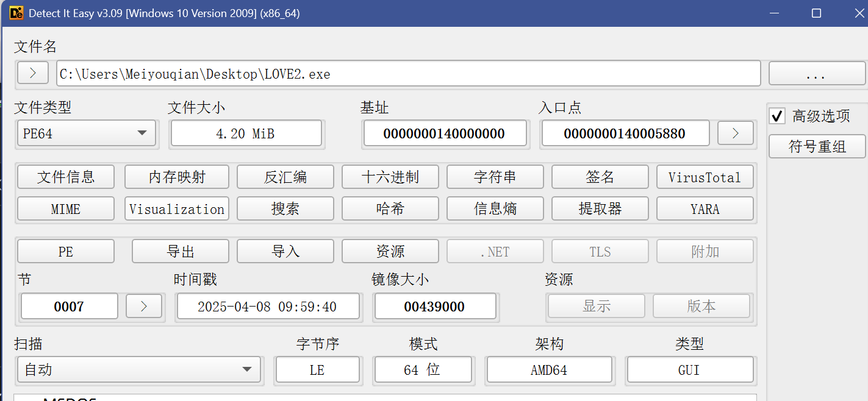Open the 导入 imports table

(x=285, y=252)
